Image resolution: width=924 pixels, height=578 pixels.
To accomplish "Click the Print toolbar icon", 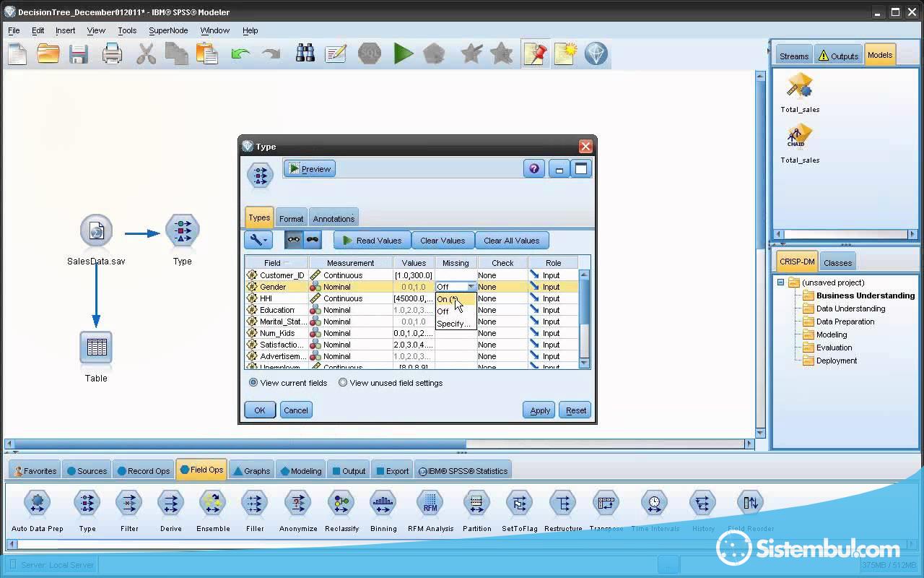I will point(112,53).
